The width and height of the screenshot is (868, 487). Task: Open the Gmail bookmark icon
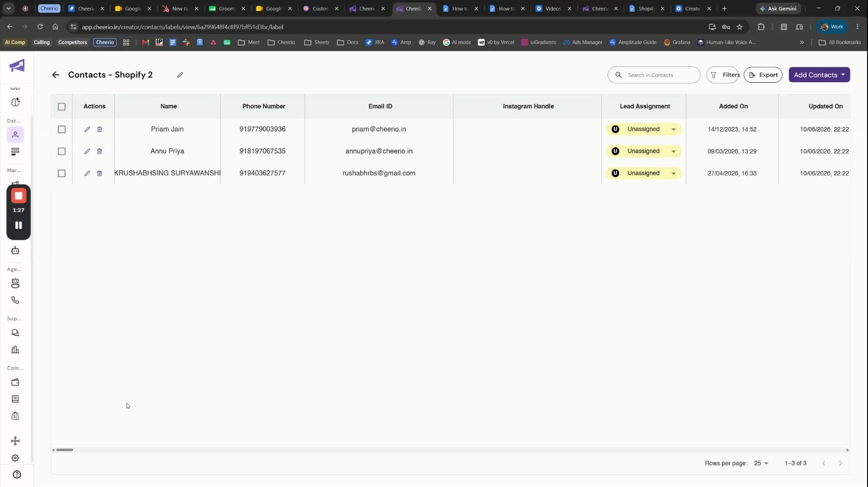[146, 42]
